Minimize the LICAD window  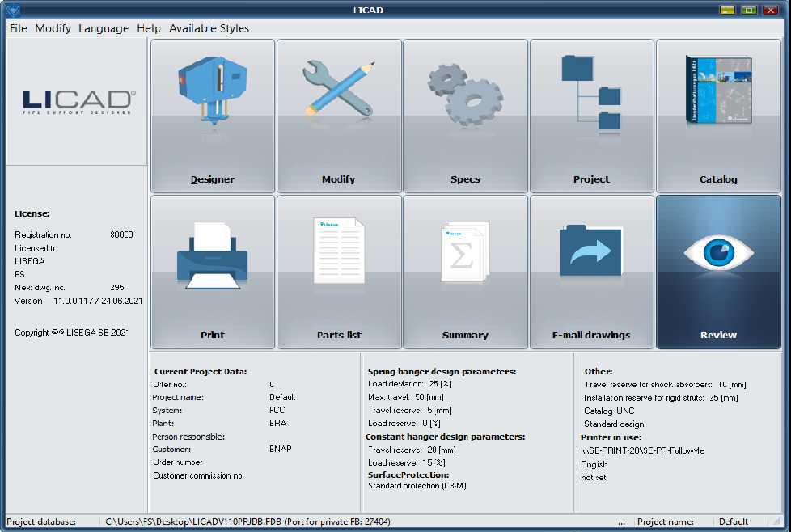pos(727,10)
